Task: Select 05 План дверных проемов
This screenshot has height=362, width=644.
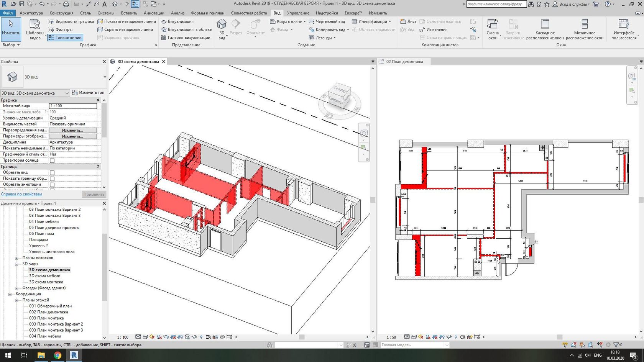Action: 54,228
